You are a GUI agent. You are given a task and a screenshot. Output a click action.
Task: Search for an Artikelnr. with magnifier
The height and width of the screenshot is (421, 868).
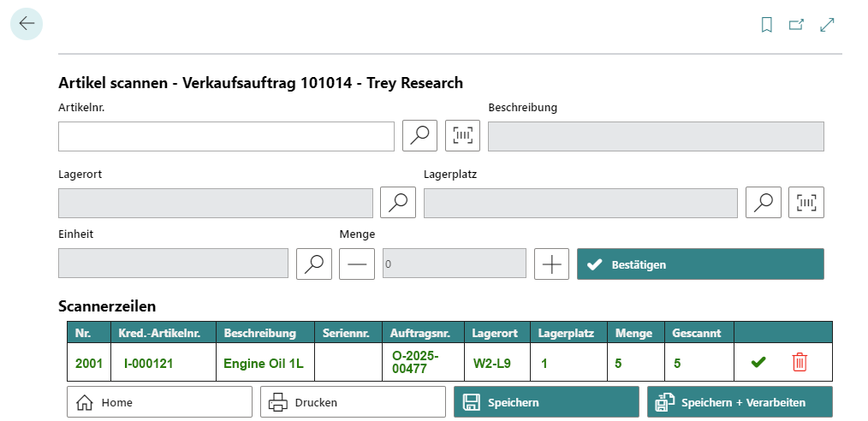click(x=419, y=135)
